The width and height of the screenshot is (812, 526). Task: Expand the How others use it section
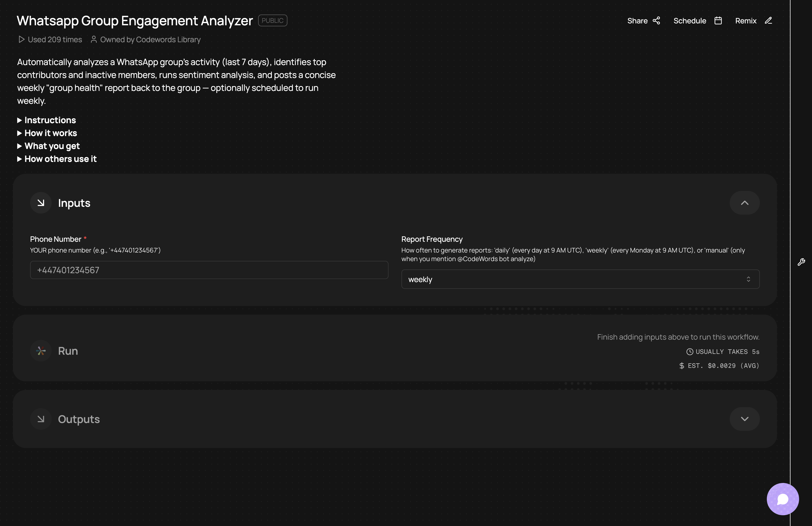pos(57,159)
